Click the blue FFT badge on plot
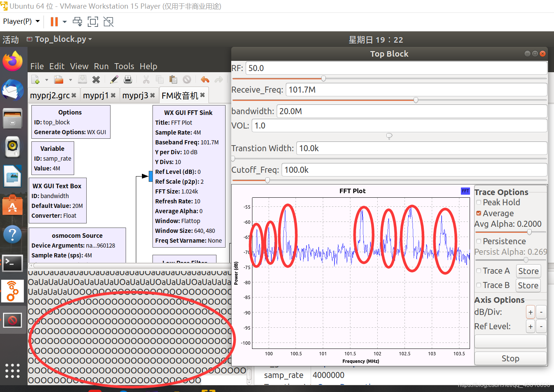554x392 pixels. (x=465, y=191)
